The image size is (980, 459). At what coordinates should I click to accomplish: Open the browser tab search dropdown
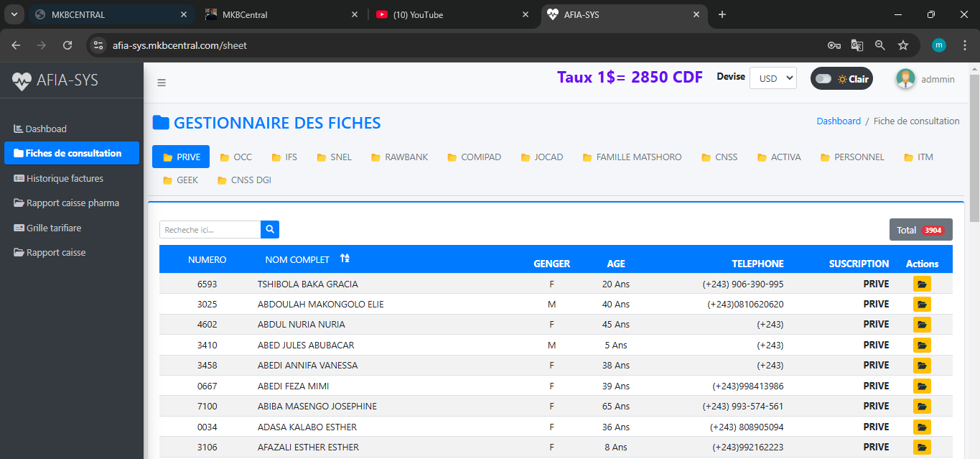coord(14,14)
